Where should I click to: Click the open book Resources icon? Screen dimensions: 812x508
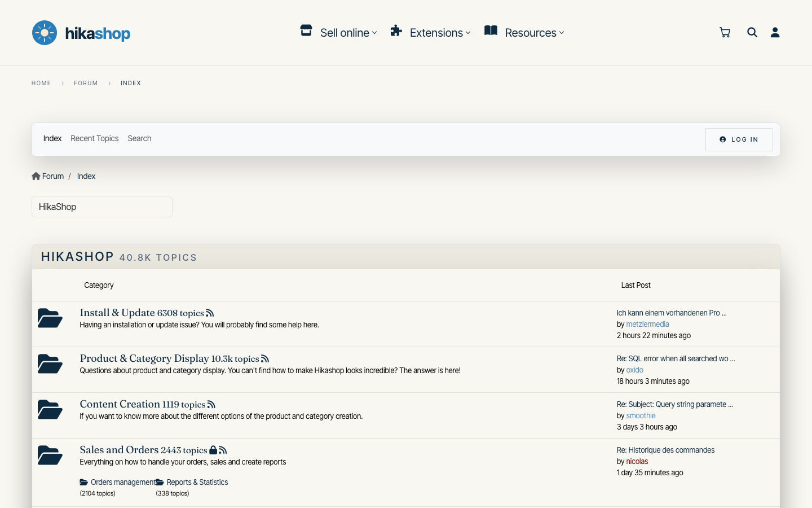(x=491, y=30)
